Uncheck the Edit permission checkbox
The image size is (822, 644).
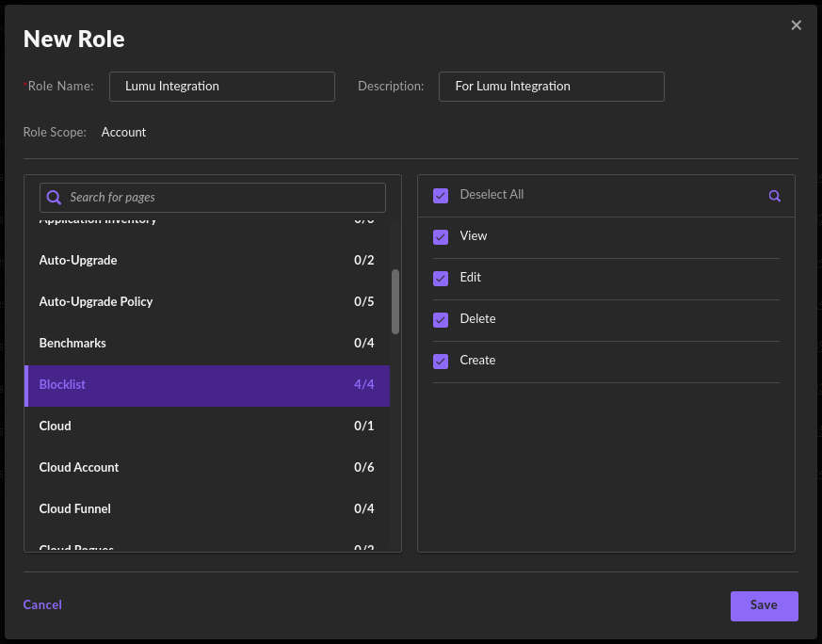tap(441, 278)
